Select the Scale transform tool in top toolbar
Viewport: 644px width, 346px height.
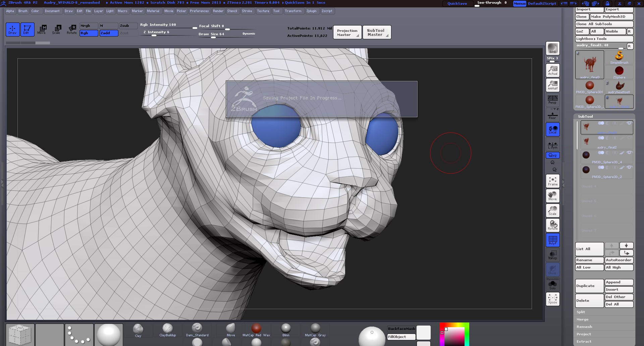(x=56, y=30)
